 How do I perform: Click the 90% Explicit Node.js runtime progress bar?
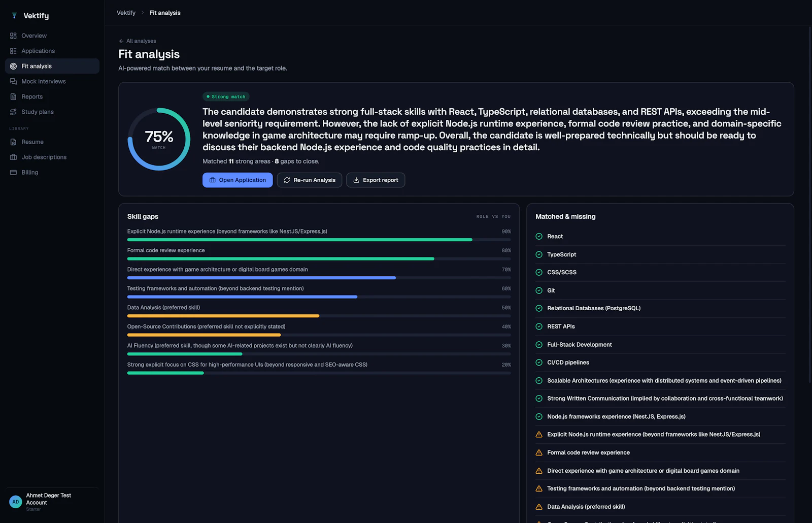pos(319,240)
